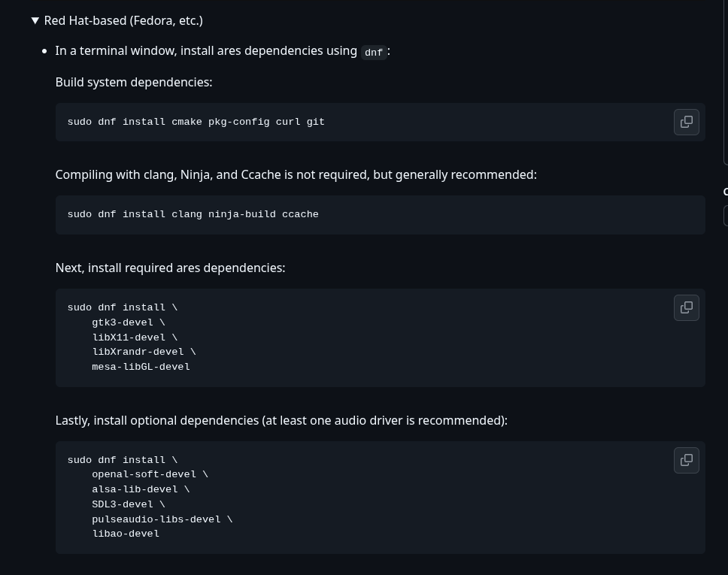The width and height of the screenshot is (728, 575).
Task: Click the inline dnf code label
Action: pyautogui.click(x=374, y=52)
